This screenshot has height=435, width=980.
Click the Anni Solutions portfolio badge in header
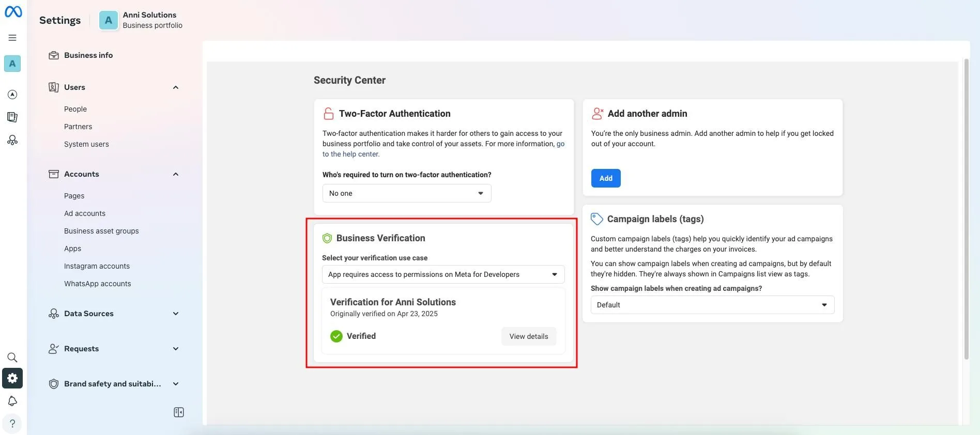(109, 20)
